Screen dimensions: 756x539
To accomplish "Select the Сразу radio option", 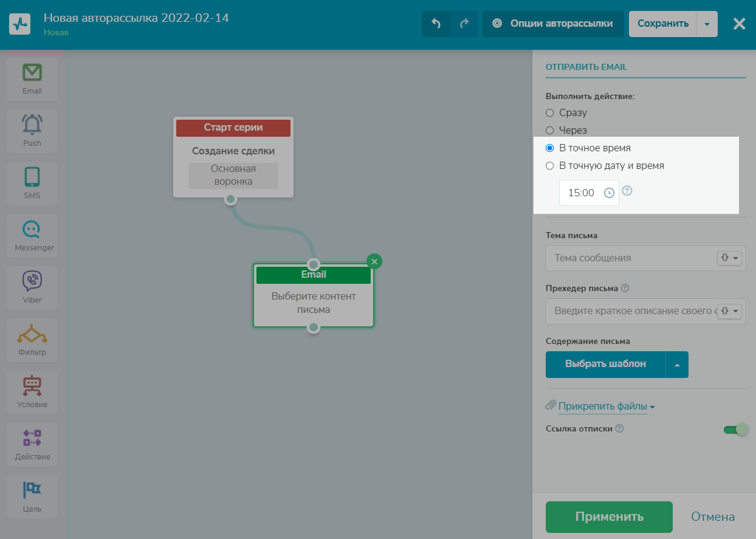I will pyautogui.click(x=550, y=113).
